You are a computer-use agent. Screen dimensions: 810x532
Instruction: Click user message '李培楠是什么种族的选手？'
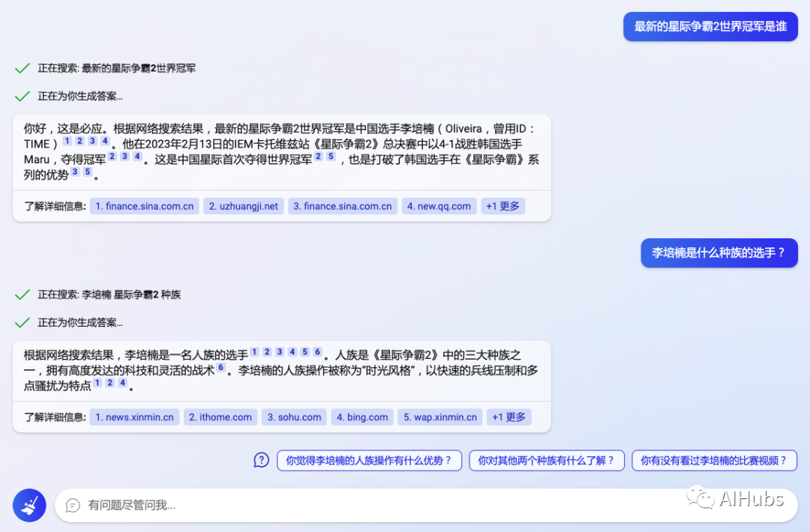coord(719,253)
